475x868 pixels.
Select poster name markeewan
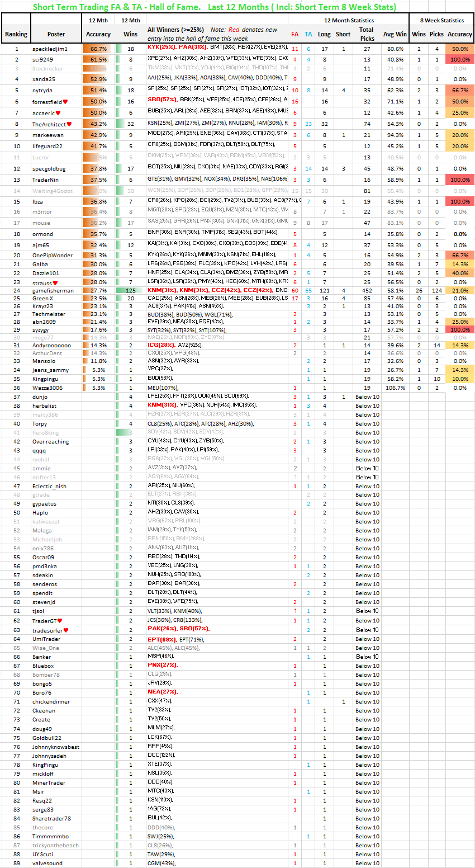(x=47, y=135)
